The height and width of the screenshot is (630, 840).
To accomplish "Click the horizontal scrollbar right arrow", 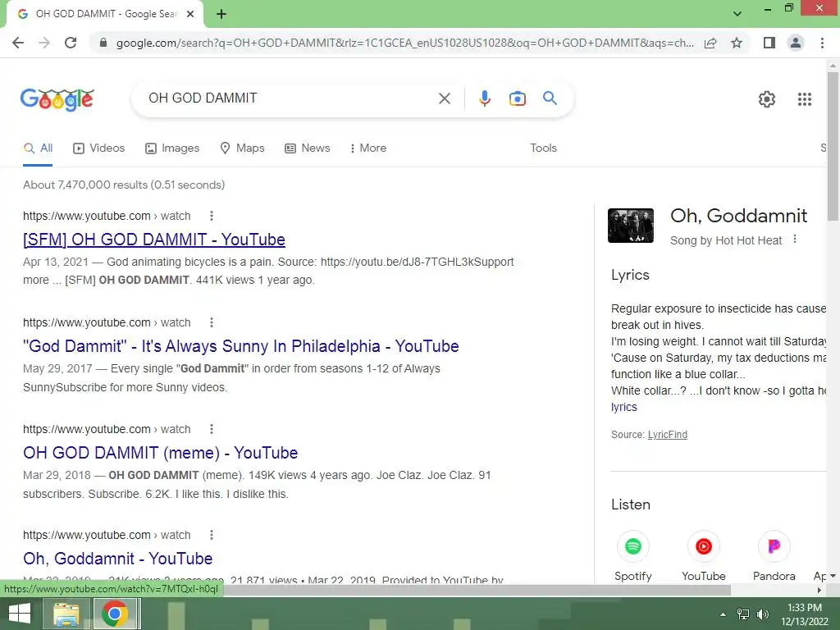I will point(819,590).
